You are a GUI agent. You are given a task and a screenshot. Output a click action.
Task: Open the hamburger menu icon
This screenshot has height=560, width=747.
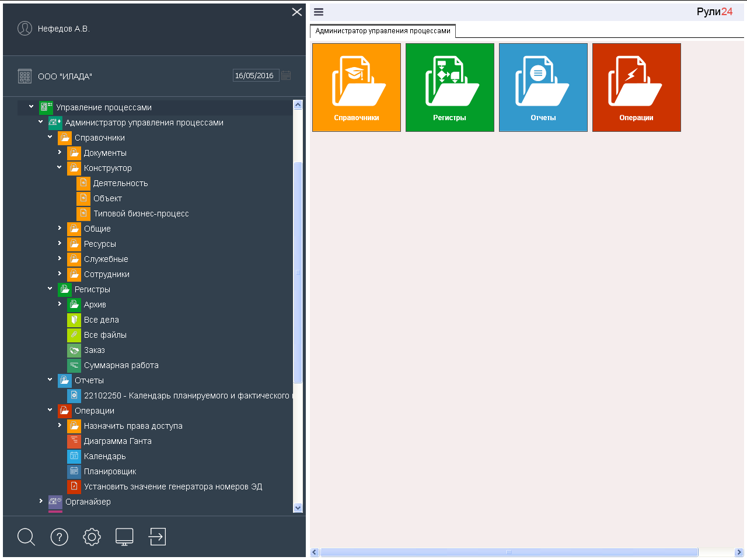[319, 12]
